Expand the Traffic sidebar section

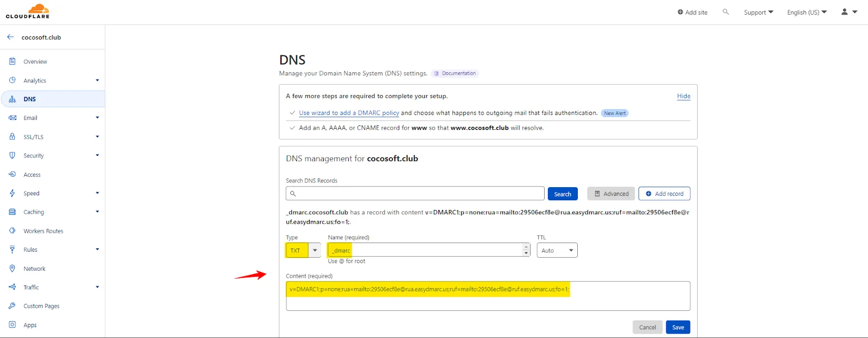coord(98,287)
